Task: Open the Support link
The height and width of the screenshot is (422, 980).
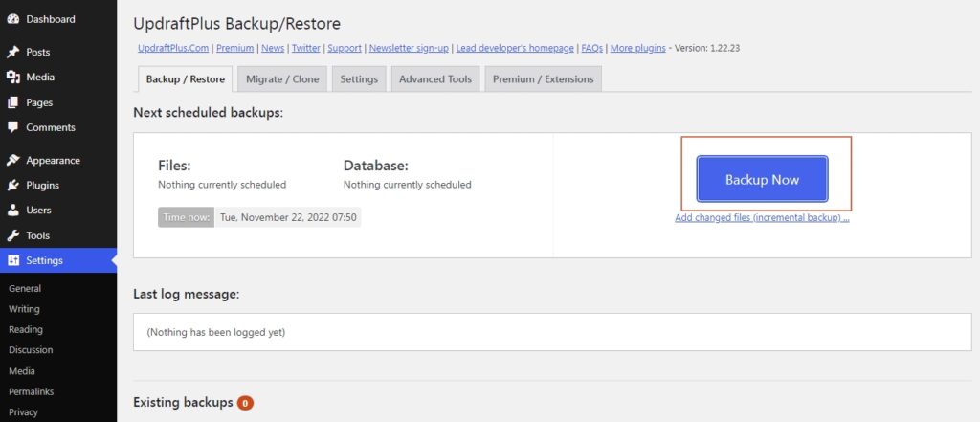Action: pos(345,48)
